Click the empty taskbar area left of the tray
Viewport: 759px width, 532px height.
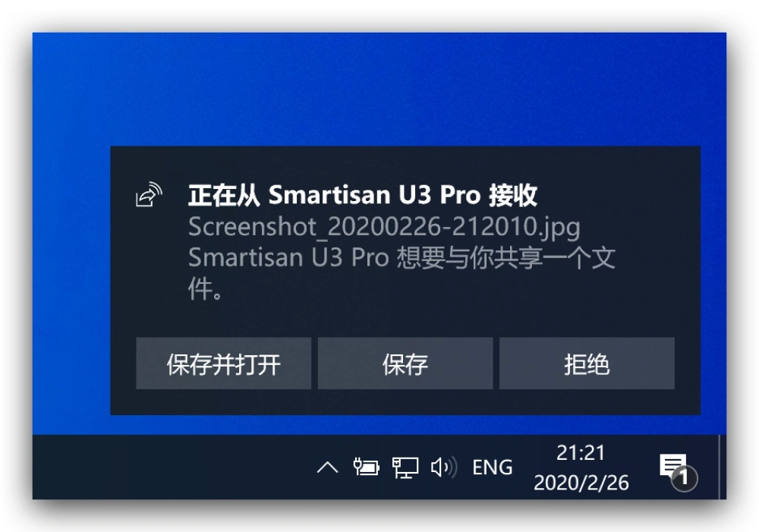click(169, 467)
